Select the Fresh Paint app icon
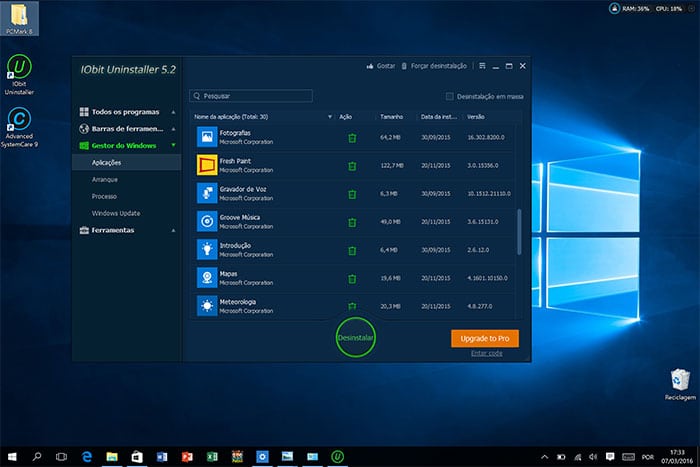Image resolution: width=700 pixels, height=467 pixels. tap(207, 165)
